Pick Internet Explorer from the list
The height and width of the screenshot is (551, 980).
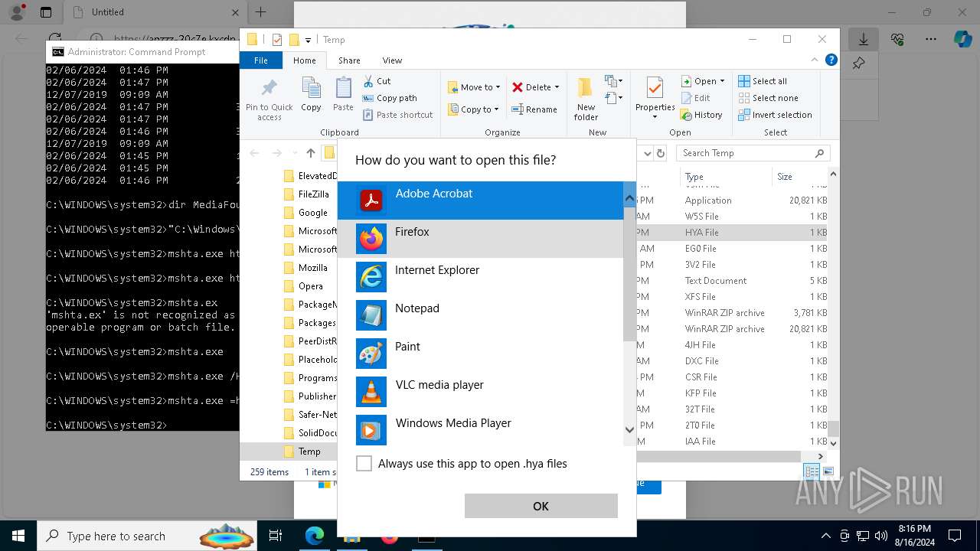pyautogui.click(x=481, y=277)
